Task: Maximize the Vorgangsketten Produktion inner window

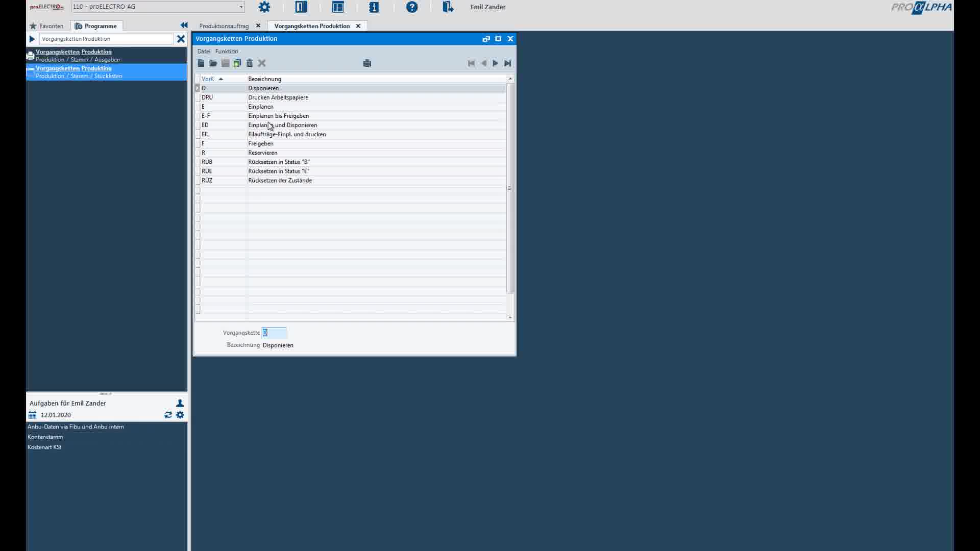Action: click(x=498, y=39)
